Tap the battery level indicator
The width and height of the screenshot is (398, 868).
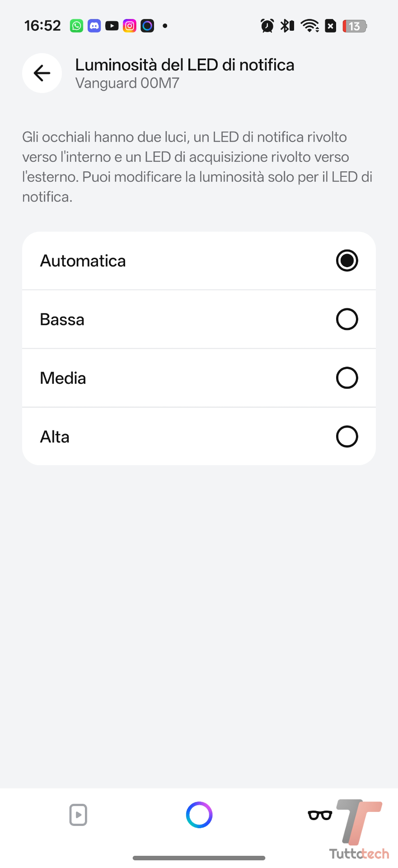[355, 26]
